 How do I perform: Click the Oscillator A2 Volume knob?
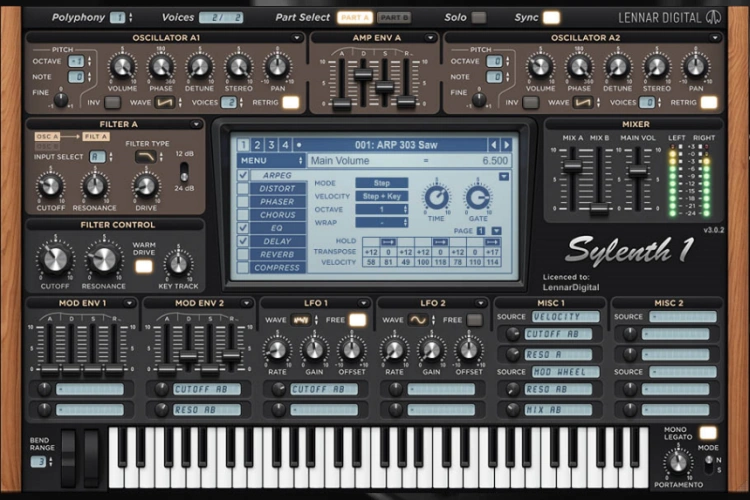[x=540, y=67]
